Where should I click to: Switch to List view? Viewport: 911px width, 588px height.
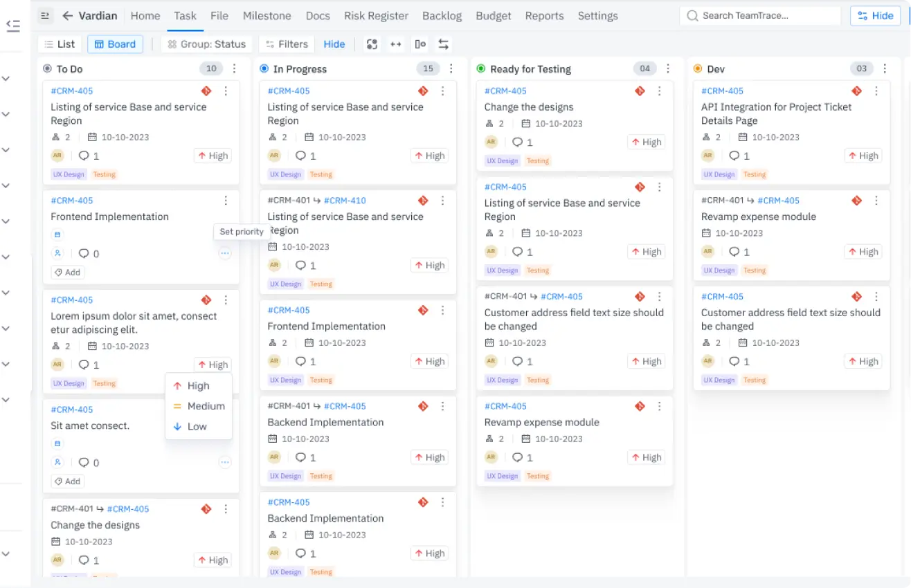pos(60,44)
